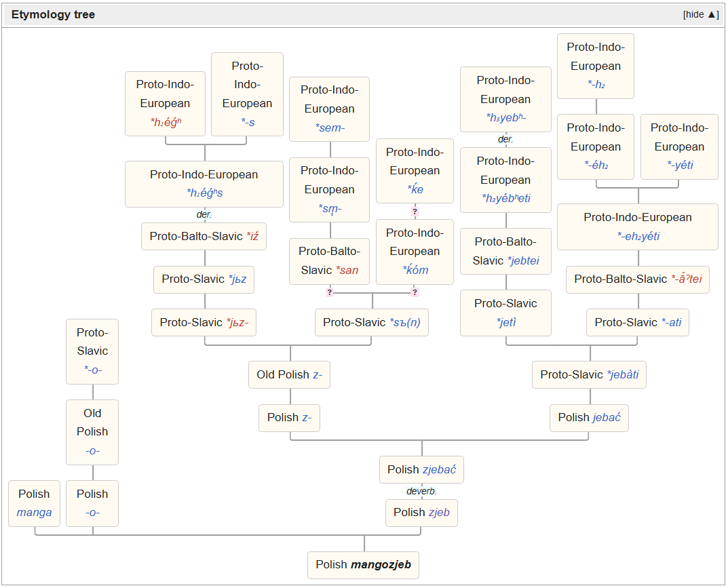This screenshot has height=588, width=728.
Task: Open the Proto-Slavic *jebàti link
Action: click(623, 374)
